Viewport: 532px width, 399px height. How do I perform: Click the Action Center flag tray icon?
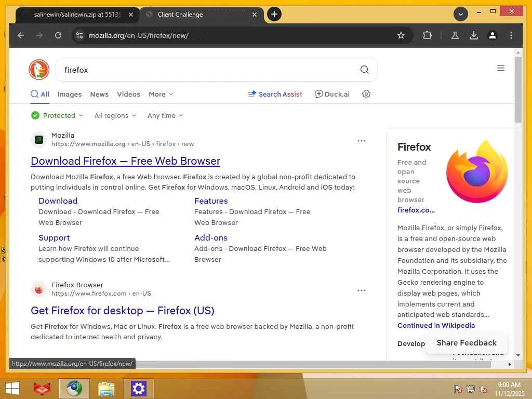tap(458, 389)
